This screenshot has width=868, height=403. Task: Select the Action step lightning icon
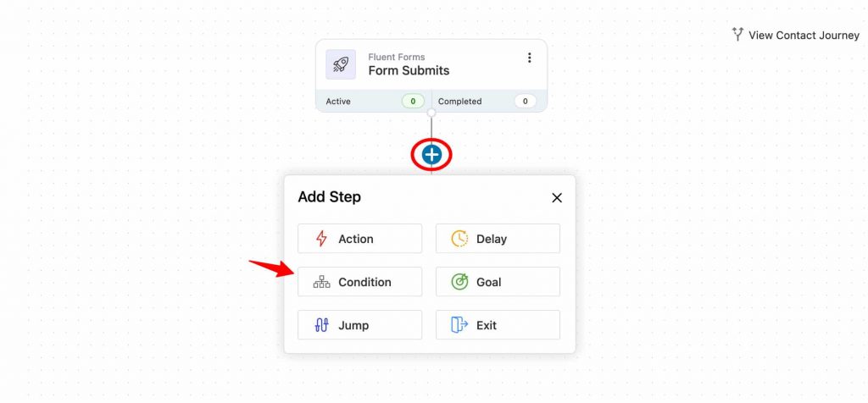click(321, 239)
